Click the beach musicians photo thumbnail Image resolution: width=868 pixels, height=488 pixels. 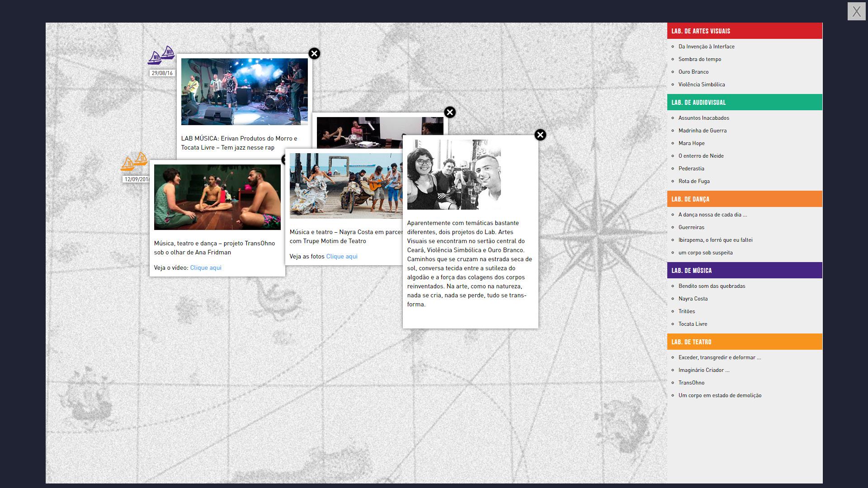pos(346,186)
